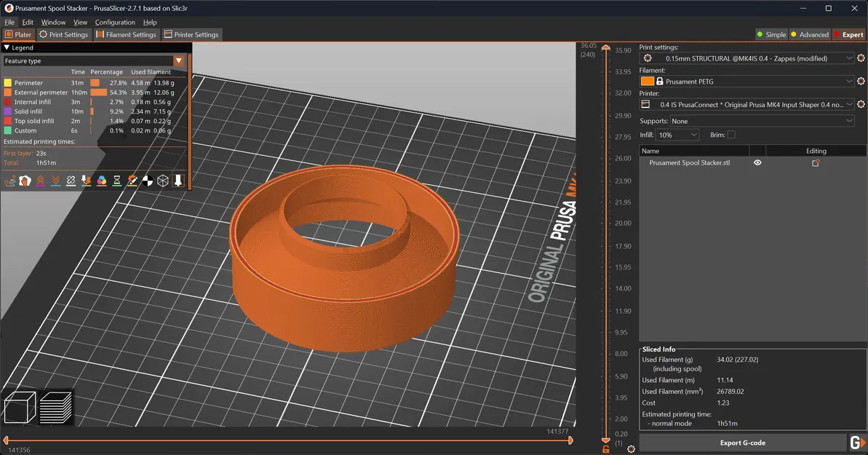Screen dimensions: 868x455
Task: Toggle visibility of Prusament Spool Stacker.stl
Action: (x=757, y=162)
